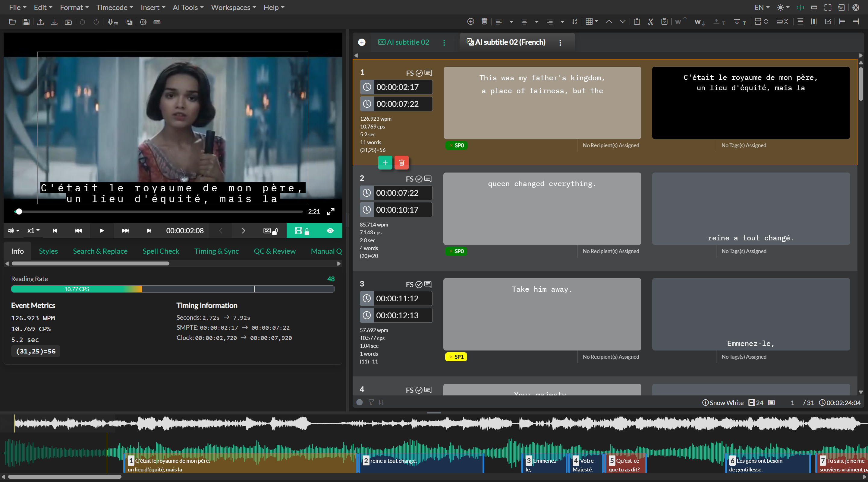Click the fullscreen brackets icon in top bar
Image resolution: width=868 pixels, height=482 pixels.
tap(828, 8)
